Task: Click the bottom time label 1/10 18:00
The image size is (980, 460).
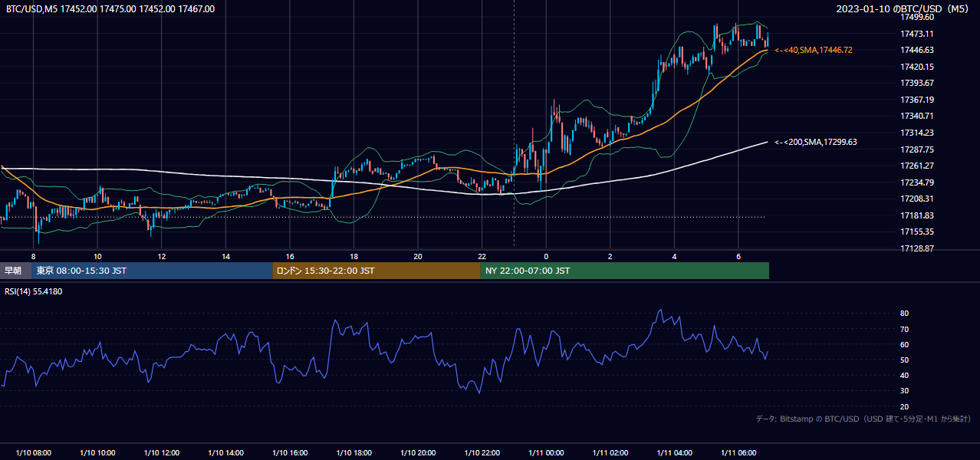Action: click(x=354, y=453)
